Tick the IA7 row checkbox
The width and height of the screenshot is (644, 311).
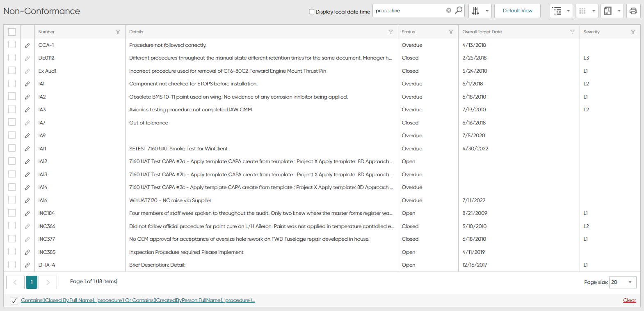tap(12, 122)
